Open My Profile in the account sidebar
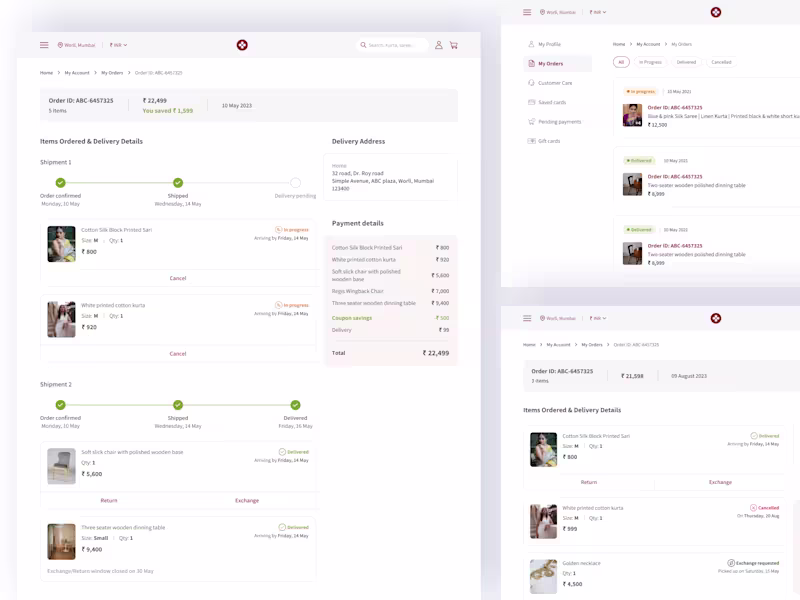Screen dimensions: 800x600 pos(547,44)
